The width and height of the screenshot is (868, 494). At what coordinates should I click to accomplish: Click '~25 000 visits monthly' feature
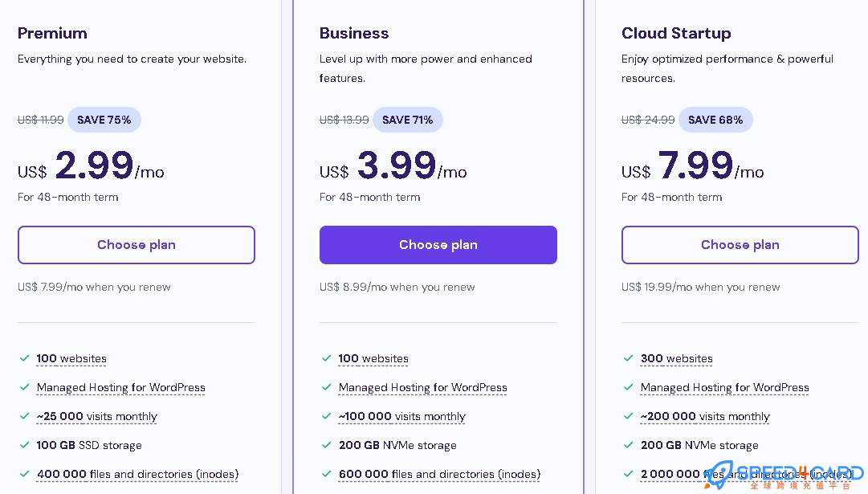click(97, 416)
